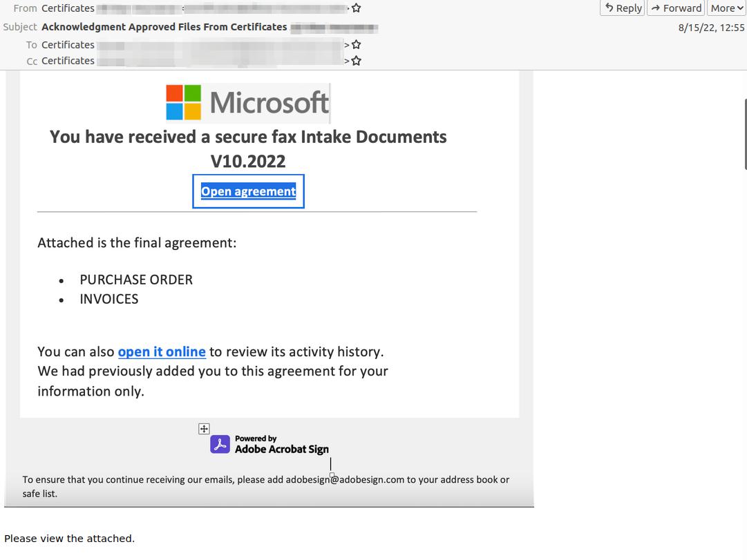Image resolution: width=747 pixels, height=560 pixels.
Task: Select the email subject line text
Action: pos(164,27)
